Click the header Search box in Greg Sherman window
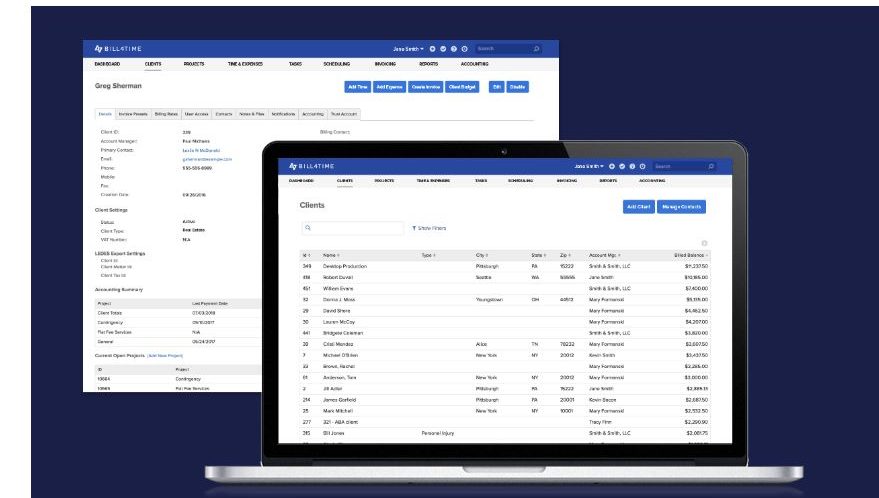 [x=508, y=49]
